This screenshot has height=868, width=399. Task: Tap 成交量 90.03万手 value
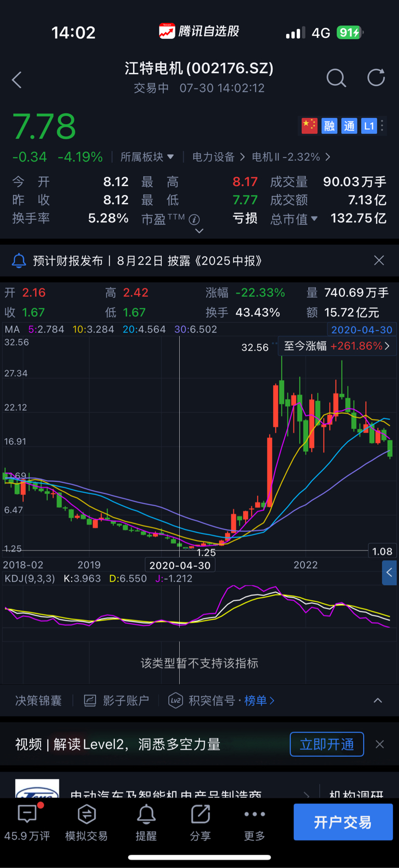(x=355, y=182)
